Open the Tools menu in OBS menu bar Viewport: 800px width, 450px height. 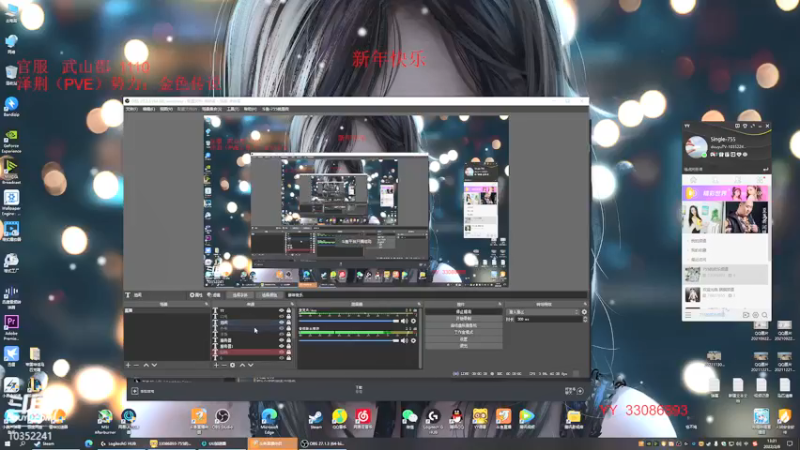(x=233, y=109)
